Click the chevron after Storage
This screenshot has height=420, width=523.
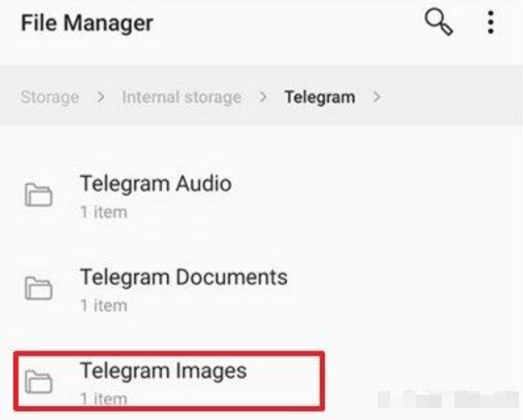(x=100, y=97)
